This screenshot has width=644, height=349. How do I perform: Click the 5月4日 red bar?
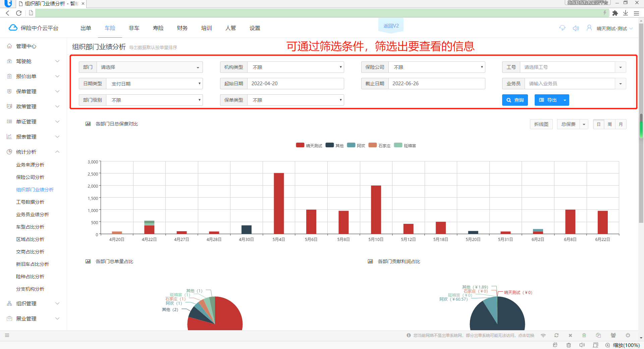279,203
